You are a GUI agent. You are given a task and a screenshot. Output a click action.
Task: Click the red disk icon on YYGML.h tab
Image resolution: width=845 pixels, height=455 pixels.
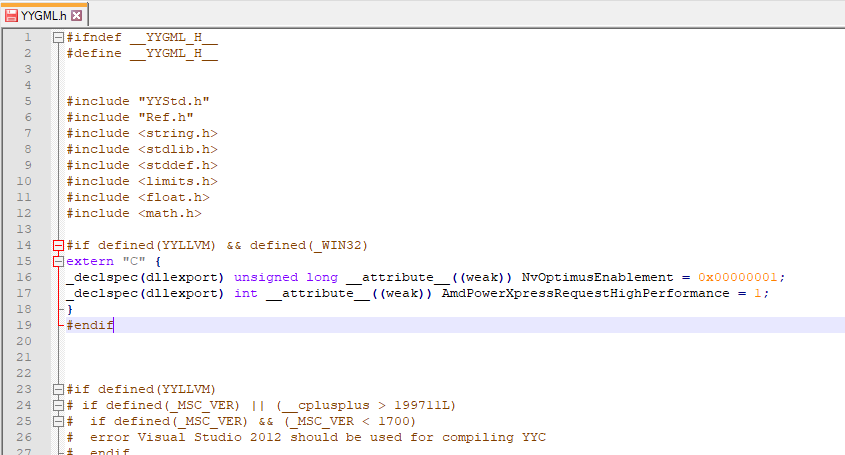tap(11, 15)
